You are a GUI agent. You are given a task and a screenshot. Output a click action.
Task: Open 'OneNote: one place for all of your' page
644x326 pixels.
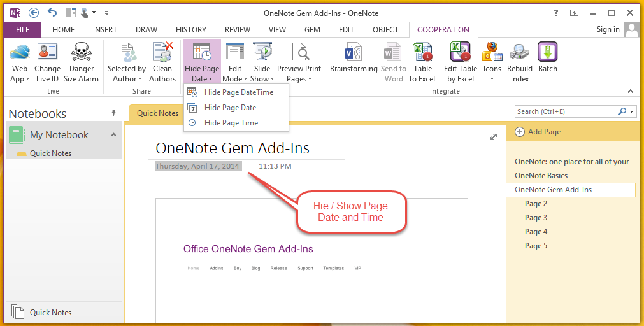pos(572,162)
